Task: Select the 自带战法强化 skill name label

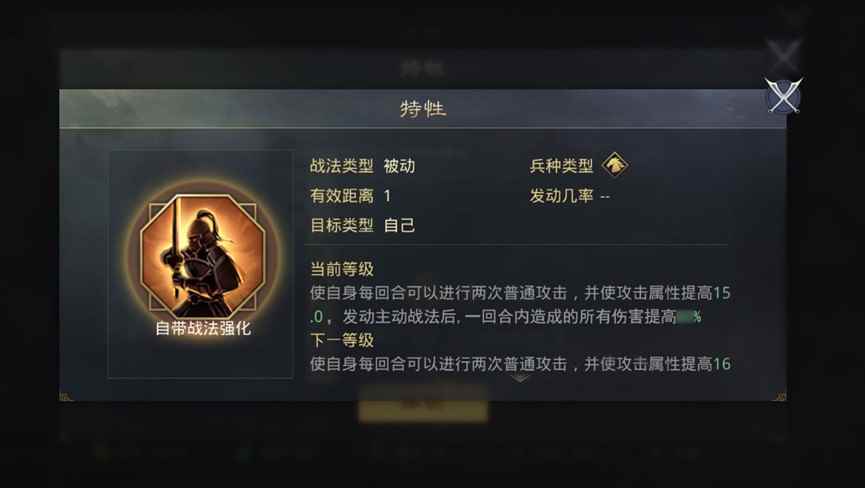Action: [203, 328]
